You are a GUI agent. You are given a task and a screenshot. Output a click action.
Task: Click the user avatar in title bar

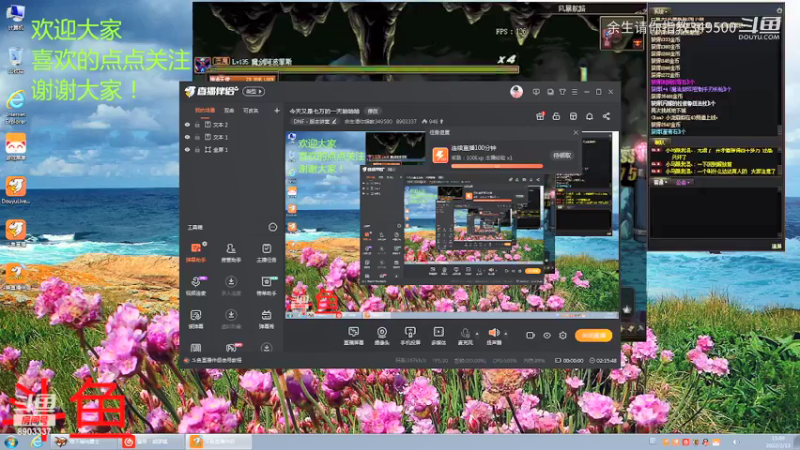(x=516, y=92)
